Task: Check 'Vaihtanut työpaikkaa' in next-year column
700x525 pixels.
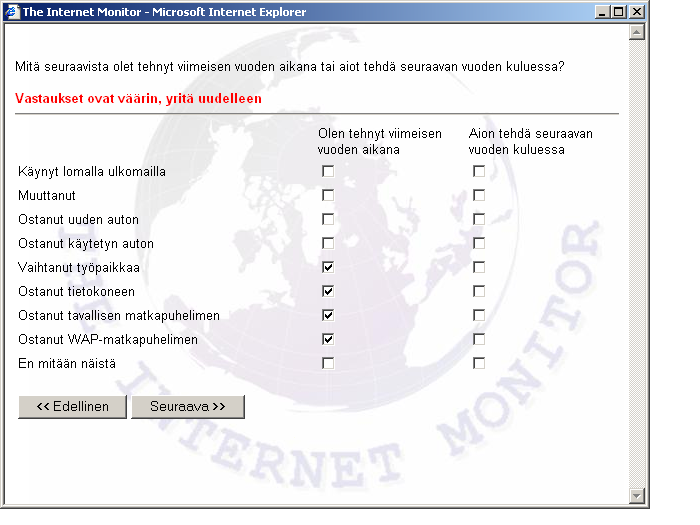Action: tap(479, 267)
